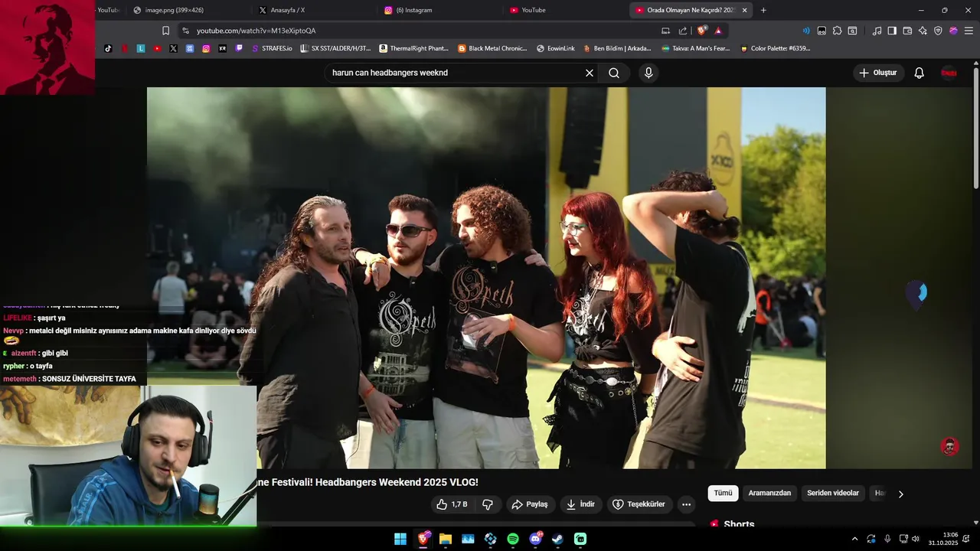Open EowinLink bookmark
Viewport: 980px width, 551px height.
555,48
